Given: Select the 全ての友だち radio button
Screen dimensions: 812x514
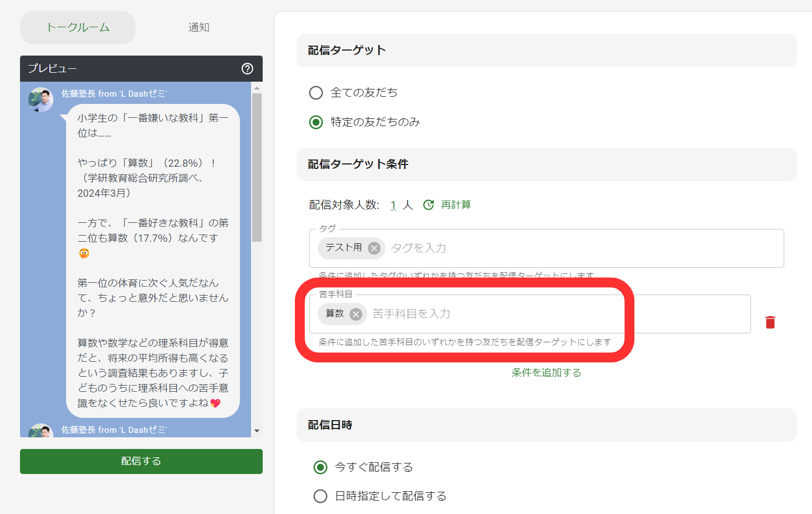Looking at the screenshot, I should pos(316,93).
